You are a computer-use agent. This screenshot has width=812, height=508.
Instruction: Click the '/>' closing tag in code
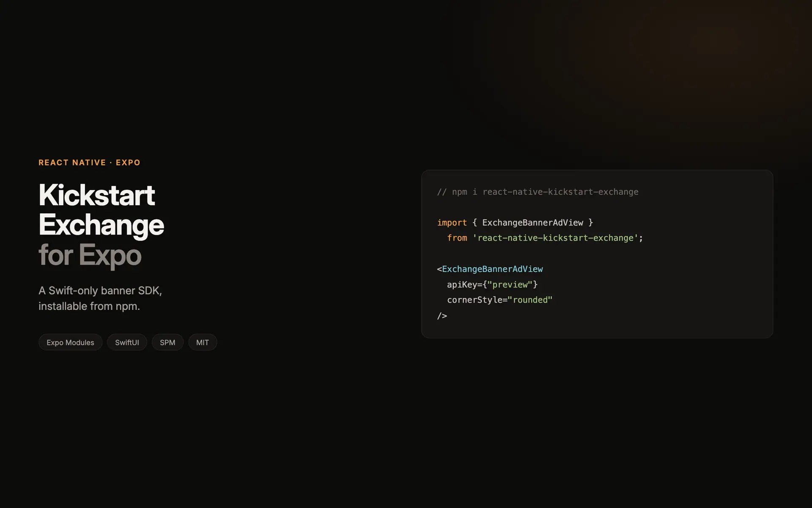(x=442, y=315)
